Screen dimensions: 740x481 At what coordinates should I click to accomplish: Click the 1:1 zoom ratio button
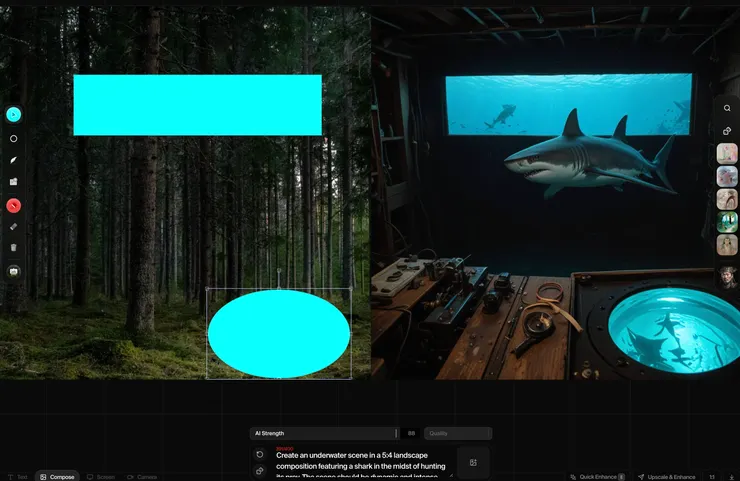coord(712,477)
